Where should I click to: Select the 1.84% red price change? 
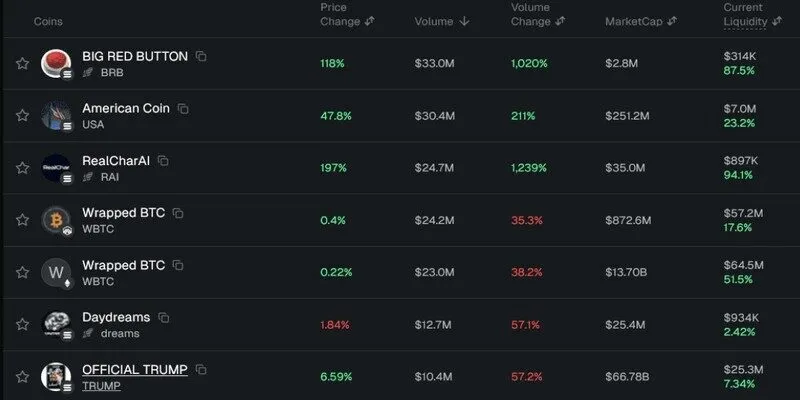[x=335, y=324]
